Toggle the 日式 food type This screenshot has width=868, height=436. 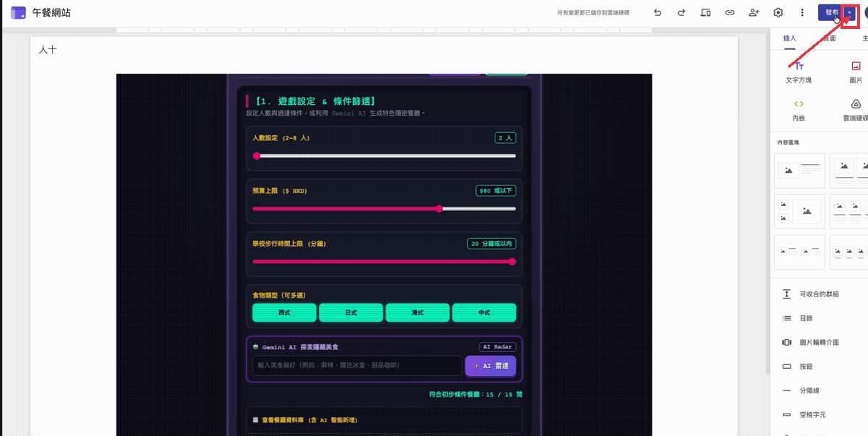(351, 312)
